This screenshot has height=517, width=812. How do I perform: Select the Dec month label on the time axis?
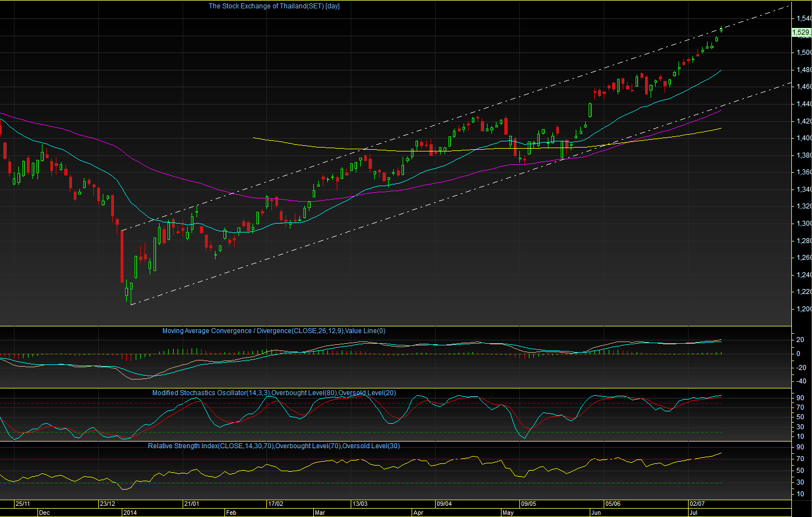point(44,513)
